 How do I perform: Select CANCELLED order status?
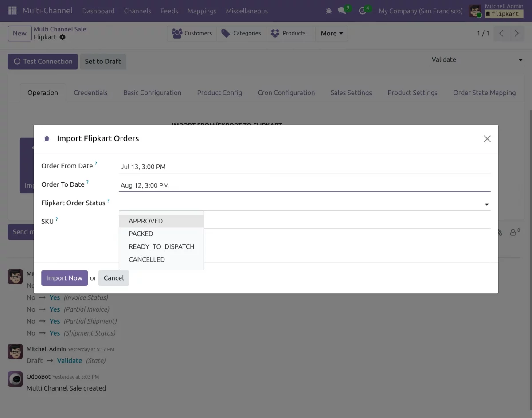coord(161,259)
